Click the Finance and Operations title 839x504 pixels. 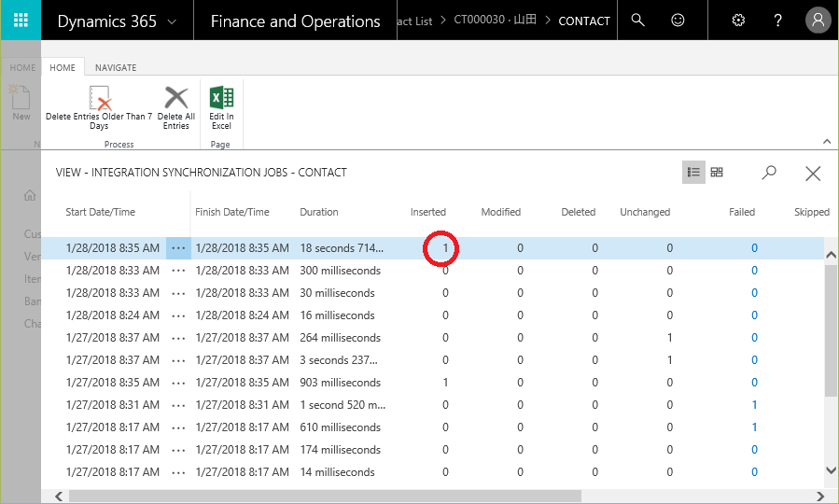[x=295, y=21]
